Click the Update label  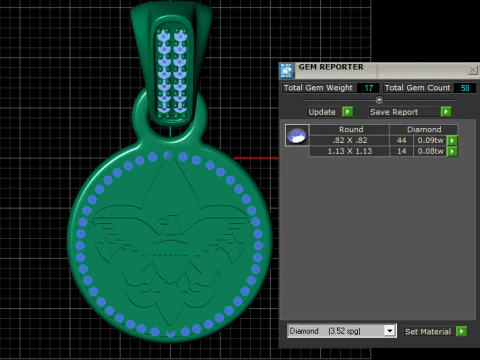click(x=322, y=112)
